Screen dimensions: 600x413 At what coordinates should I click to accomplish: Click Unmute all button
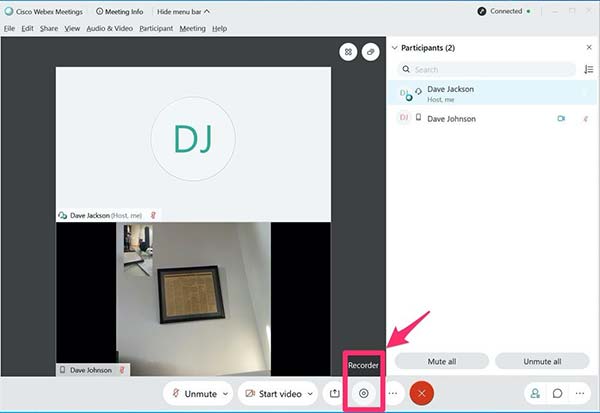click(542, 361)
